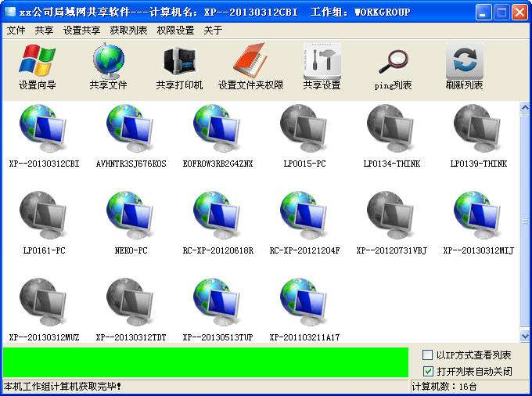Click the 计算机数: 16台 status entry

pyautogui.click(x=444, y=387)
